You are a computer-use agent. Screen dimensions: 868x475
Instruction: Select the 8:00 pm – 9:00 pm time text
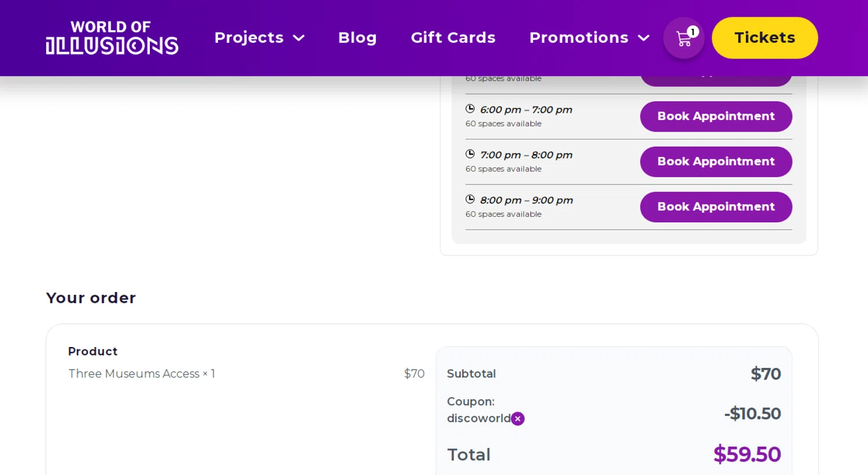pos(527,200)
